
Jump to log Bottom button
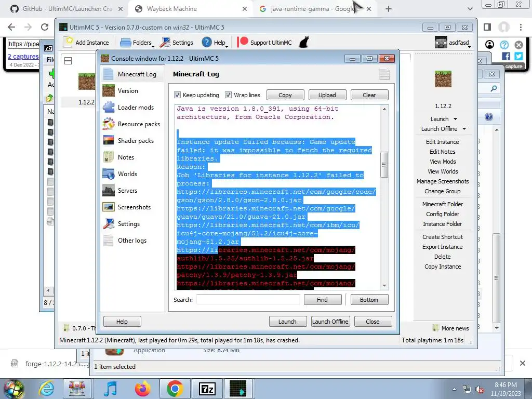(369, 300)
